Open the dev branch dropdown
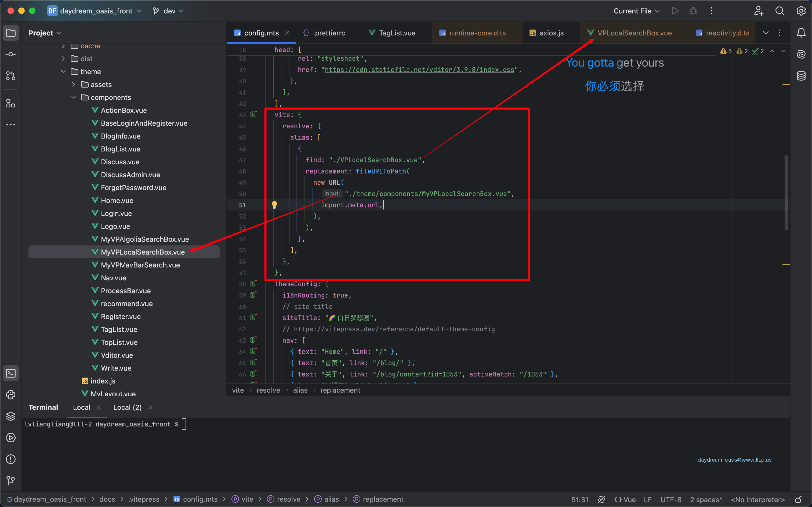This screenshot has width=812, height=507. point(168,11)
